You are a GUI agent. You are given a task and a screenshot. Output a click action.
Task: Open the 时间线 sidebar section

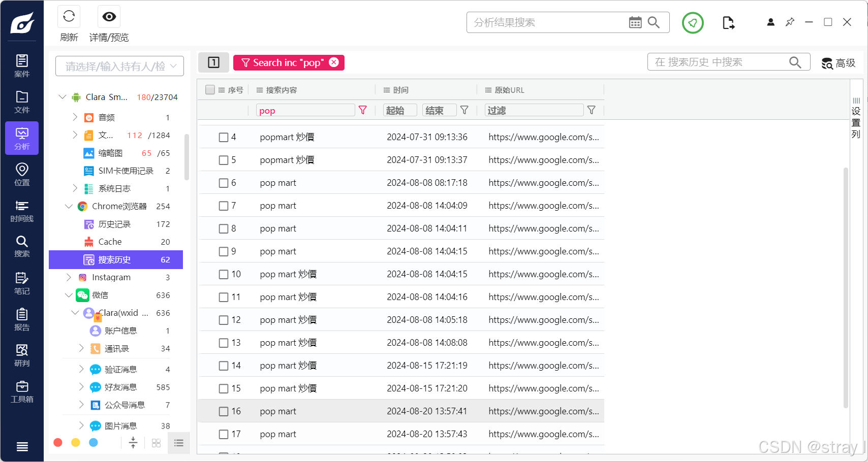click(22, 211)
